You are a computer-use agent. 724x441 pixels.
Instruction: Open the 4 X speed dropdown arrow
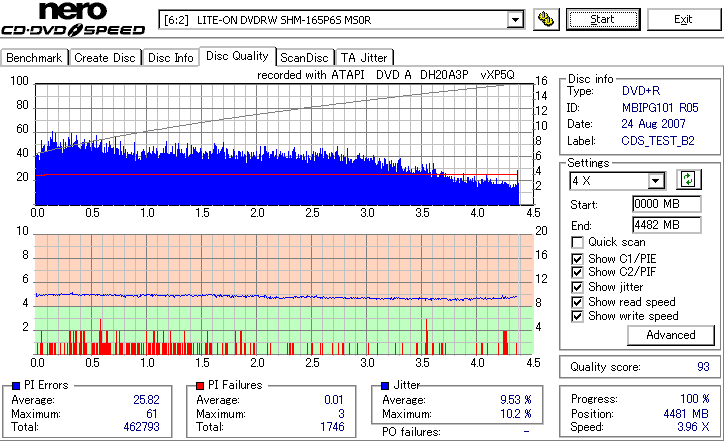655,181
